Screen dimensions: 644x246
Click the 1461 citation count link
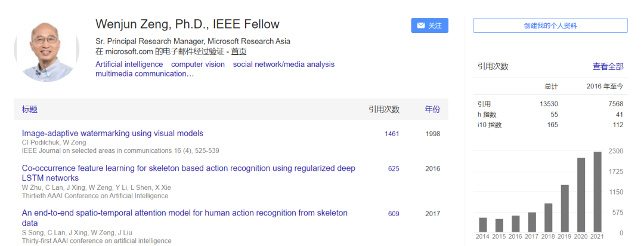pos(392,134)
